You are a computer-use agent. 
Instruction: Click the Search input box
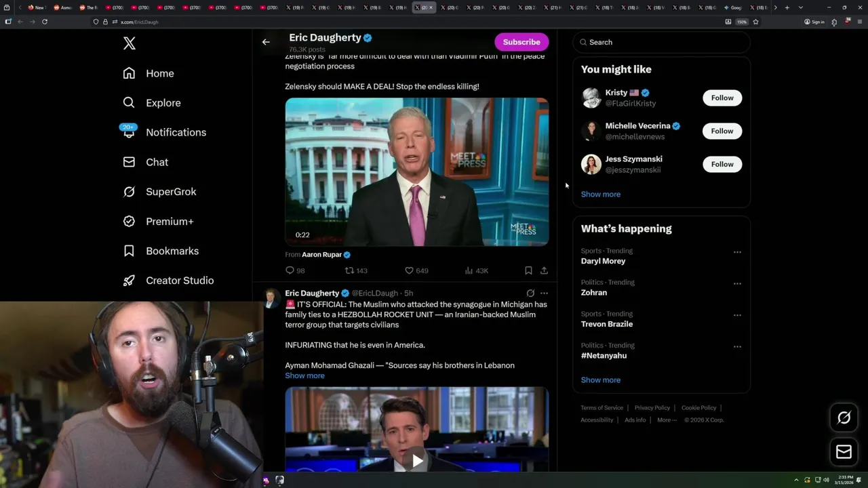661,42
